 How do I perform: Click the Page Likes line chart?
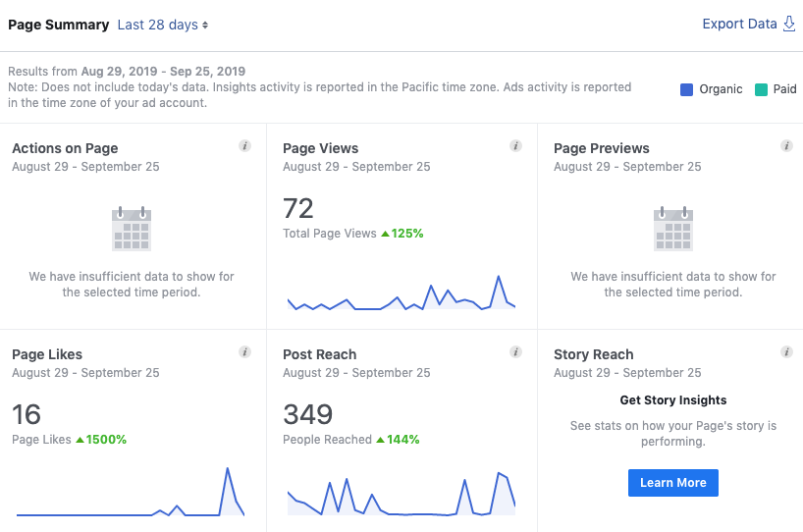click(x=131, y=498)
